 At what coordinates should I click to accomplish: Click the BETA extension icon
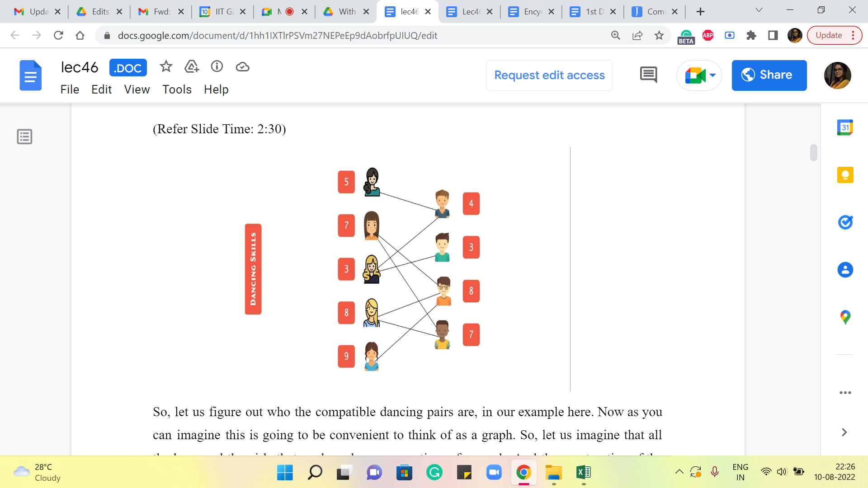pyautogui.click(x=686, y=36)
